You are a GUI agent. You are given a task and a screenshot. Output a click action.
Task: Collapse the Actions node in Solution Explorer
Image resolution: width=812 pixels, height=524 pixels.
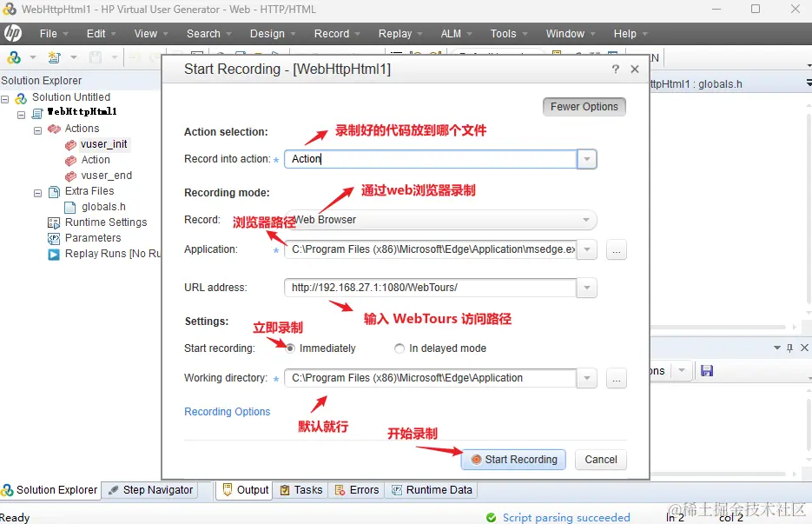point(36,128)
